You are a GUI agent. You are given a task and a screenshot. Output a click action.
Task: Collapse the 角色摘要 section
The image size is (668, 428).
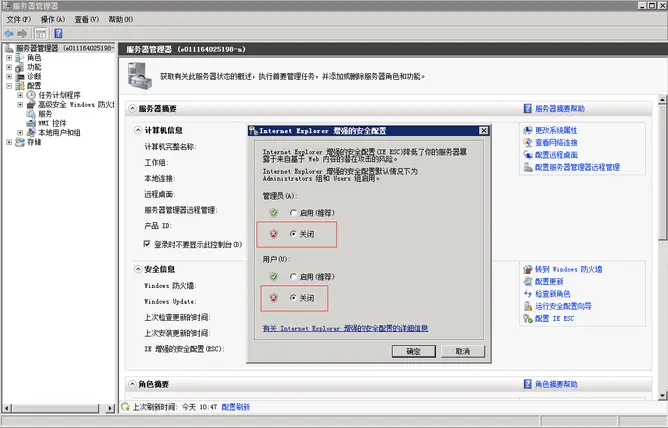pos(132,384)
